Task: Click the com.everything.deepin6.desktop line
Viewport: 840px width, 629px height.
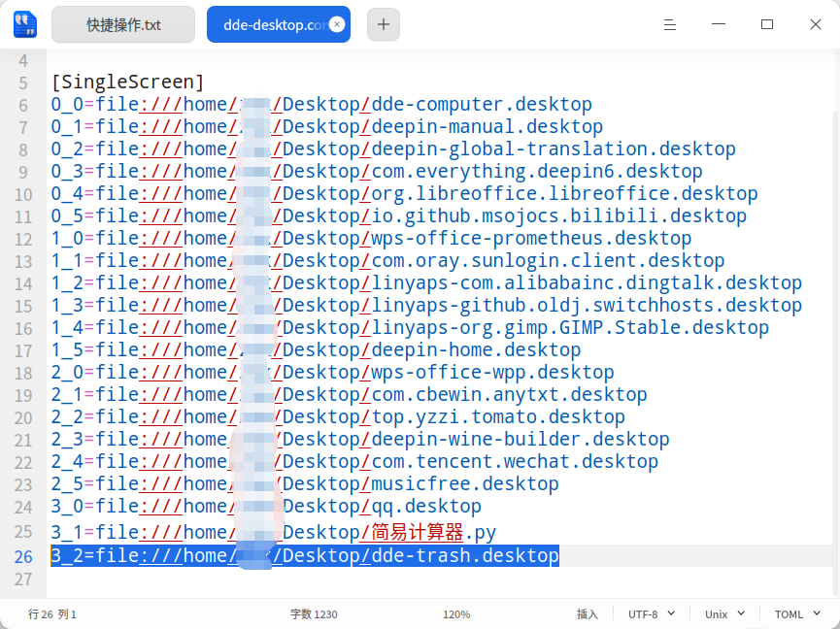Action: coord(377,172)
